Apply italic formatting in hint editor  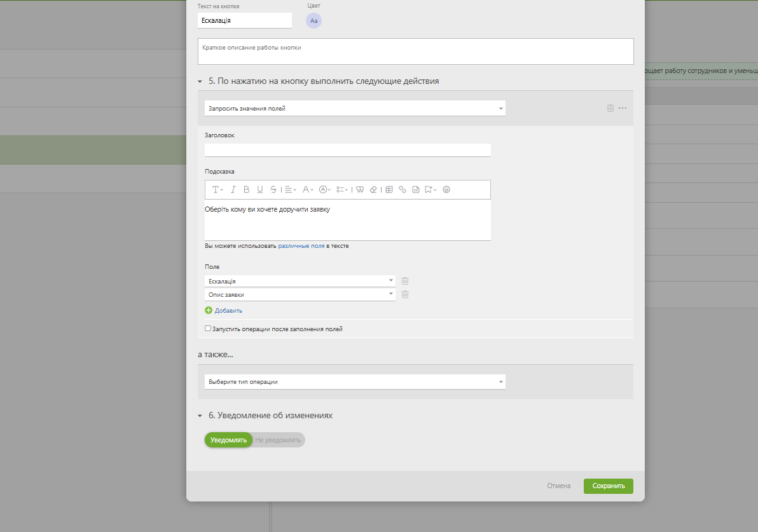[x=233, y=189]
